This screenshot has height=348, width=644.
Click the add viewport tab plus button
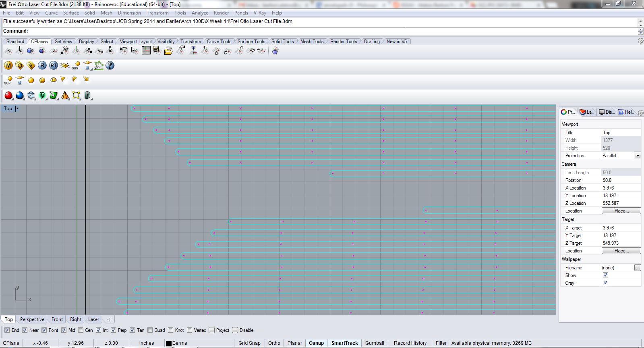coord(109,319)
